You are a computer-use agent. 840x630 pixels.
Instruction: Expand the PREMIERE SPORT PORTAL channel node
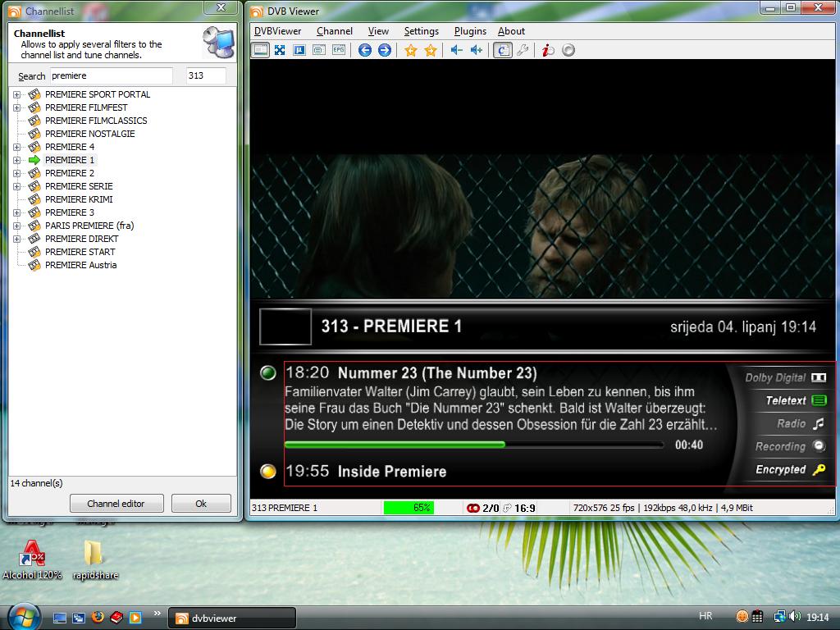[x=17, y=94]
